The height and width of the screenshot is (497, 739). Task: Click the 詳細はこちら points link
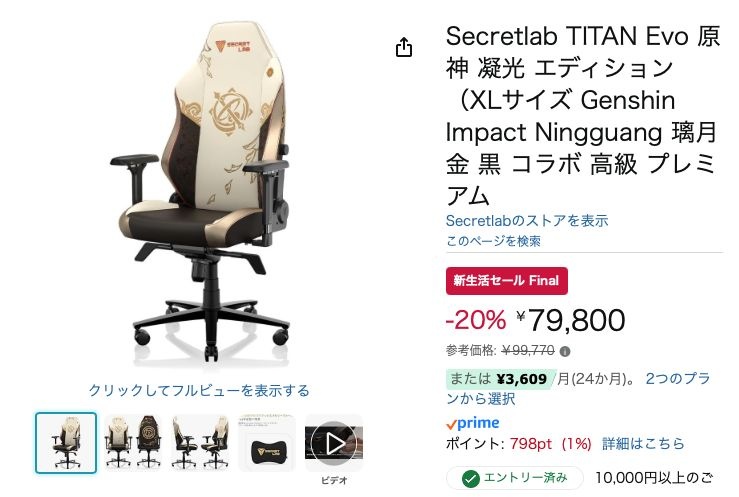click(643, 444)
